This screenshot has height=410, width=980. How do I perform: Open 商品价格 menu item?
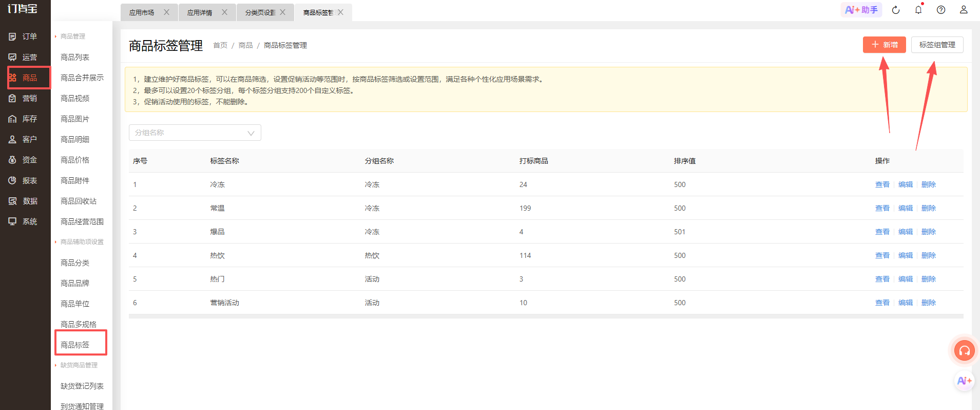click(x=75, y=160)
